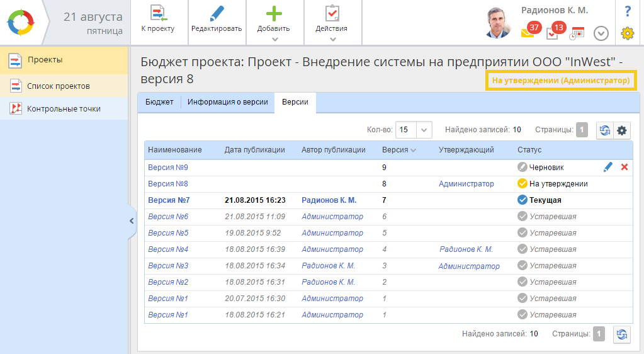Switch to the Бюджет tab

point(159,102)
